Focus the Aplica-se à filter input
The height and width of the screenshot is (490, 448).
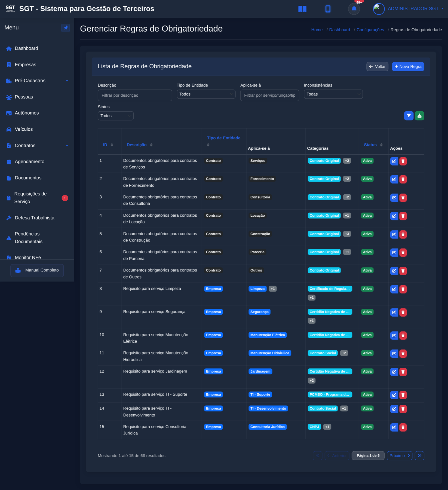click(269, 95)
